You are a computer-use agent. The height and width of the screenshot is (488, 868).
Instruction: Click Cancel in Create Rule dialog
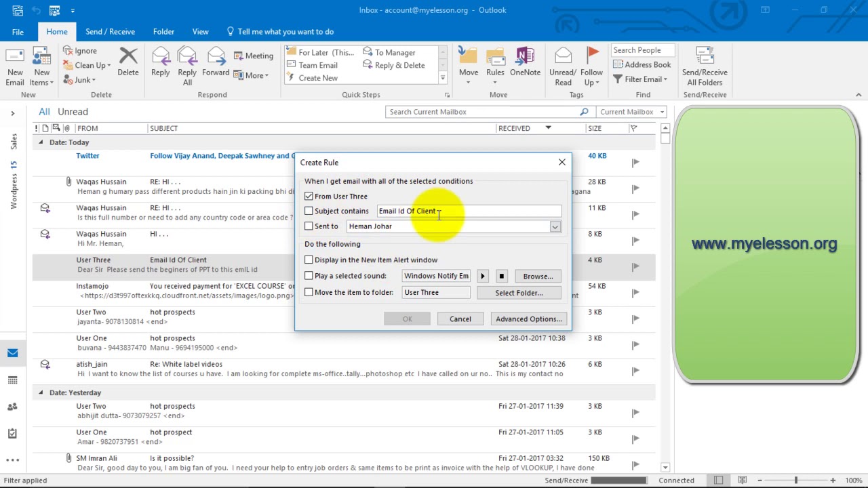460,319
